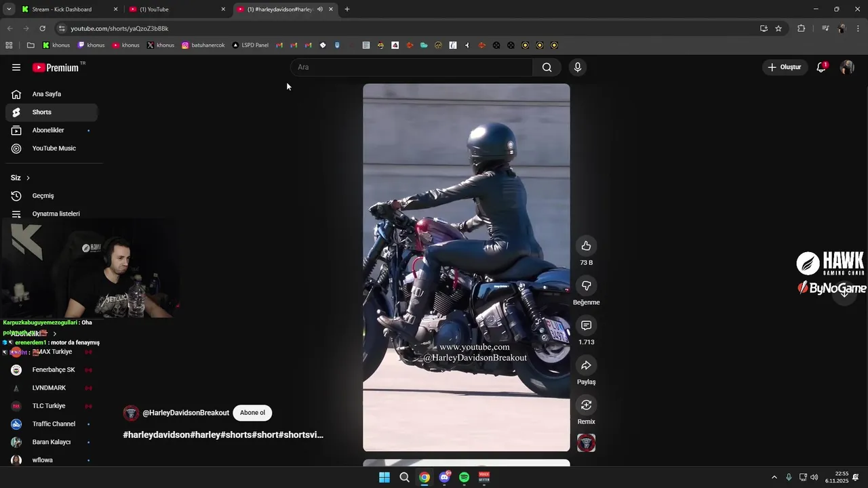Open the account avatar menu
This screenshot has width=868, height=488.
pos(847,67)
